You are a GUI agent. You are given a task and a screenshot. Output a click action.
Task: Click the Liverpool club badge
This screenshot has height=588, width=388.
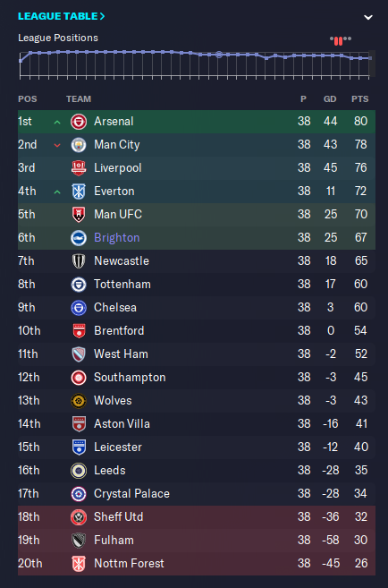point(79,168)
